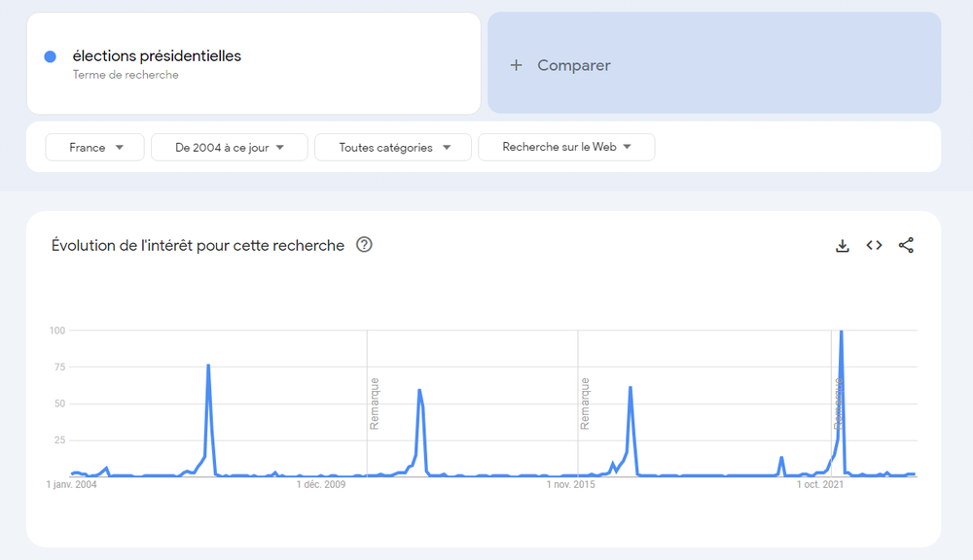
Task: Click the share icon on chart
Action: click(906, 246)
